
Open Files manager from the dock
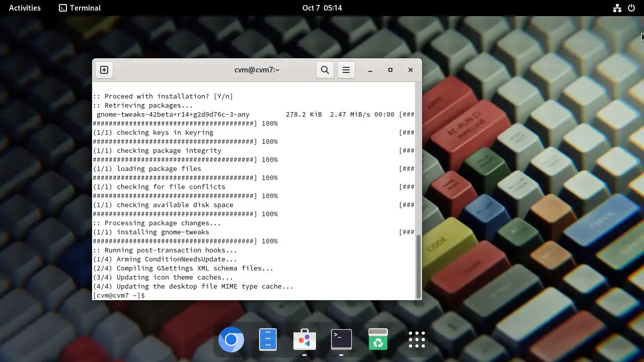click(x=268, y=339)
